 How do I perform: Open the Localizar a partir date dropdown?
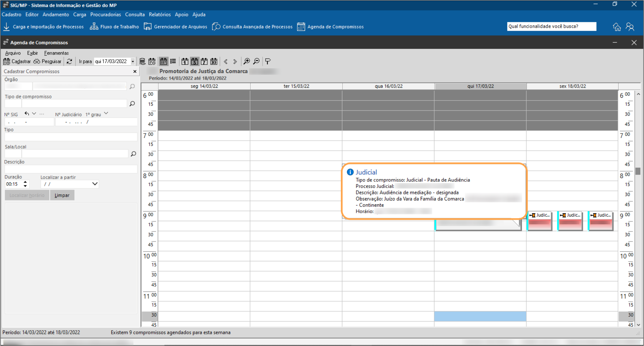pyautogui.click(x=95, y=184)
